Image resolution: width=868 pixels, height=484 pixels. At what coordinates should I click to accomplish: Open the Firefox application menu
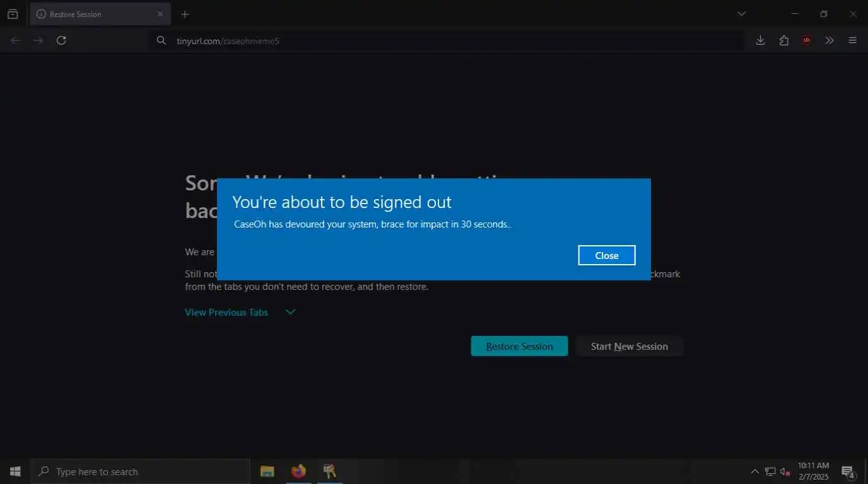point(852,40)
